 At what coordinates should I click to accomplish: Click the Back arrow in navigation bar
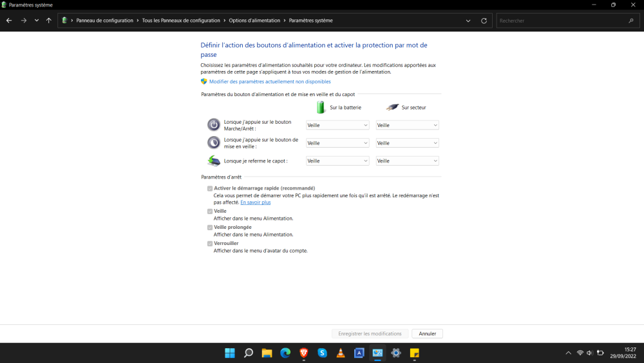[9, 21]
